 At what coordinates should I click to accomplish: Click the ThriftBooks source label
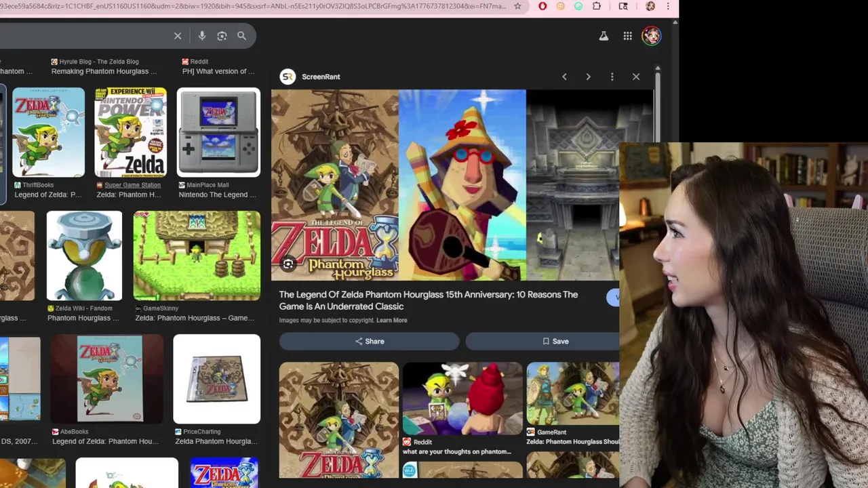click(38, 185)
